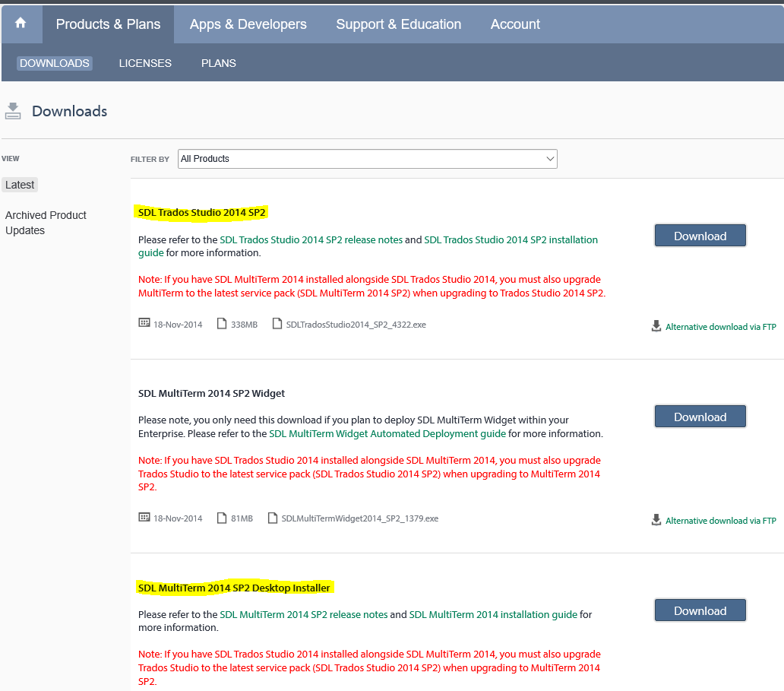Click the SDLTradosStudio2014_SP2_4322.exe filename
Image resolution: width=784 pixels, height=691 pixels.
tap(356, 325)
